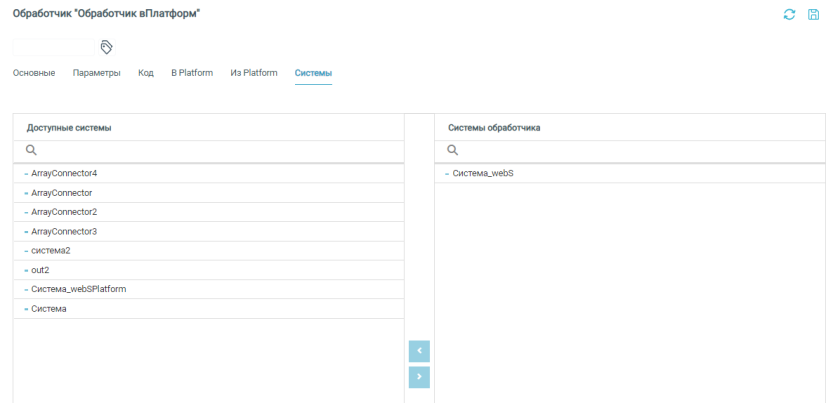Select Система_webSPlatform in available list
Viewport: 833px width, 403px height.
coord(78,289)
